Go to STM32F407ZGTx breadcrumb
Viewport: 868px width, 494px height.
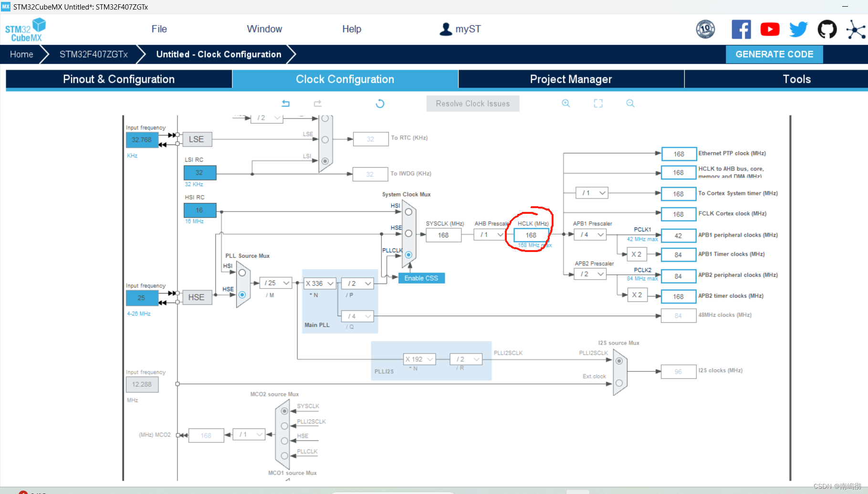coord(94,54)
